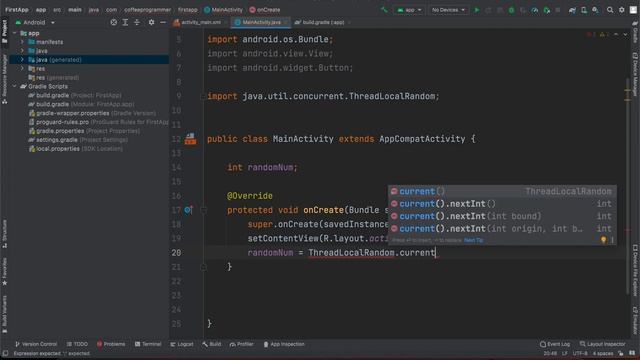Open the Layout Inspector panel

point(602,344)
